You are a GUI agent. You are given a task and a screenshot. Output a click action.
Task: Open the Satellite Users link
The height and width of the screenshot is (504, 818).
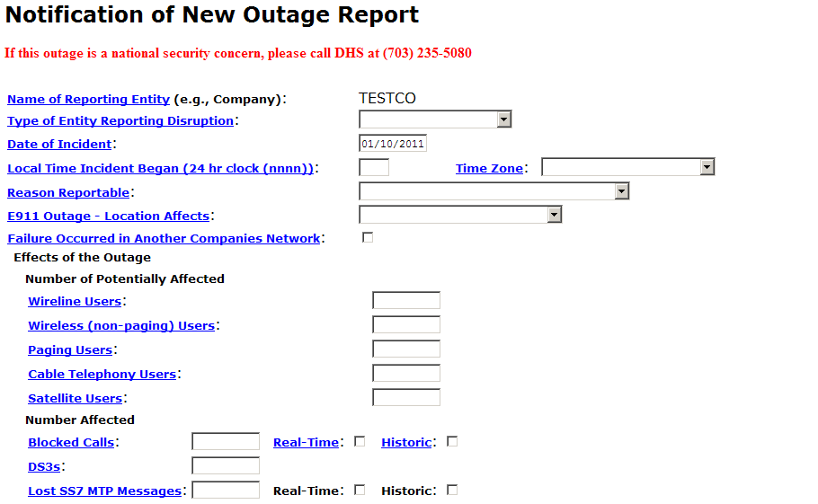click(x=76, y=399)
